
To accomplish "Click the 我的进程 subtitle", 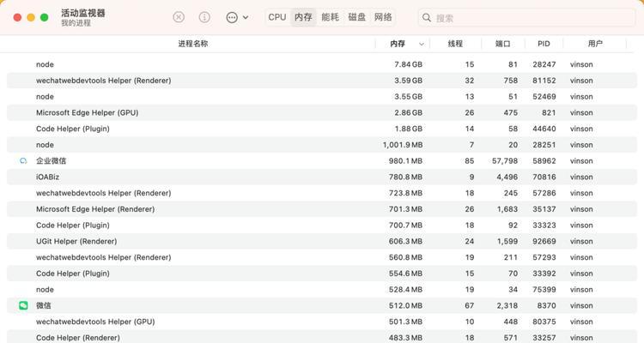I will tap(76, 23).
